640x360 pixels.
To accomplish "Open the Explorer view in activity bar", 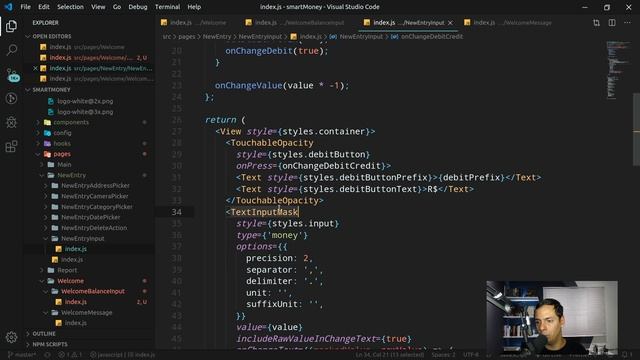I will pyautogui.click(x=11, y=26).
